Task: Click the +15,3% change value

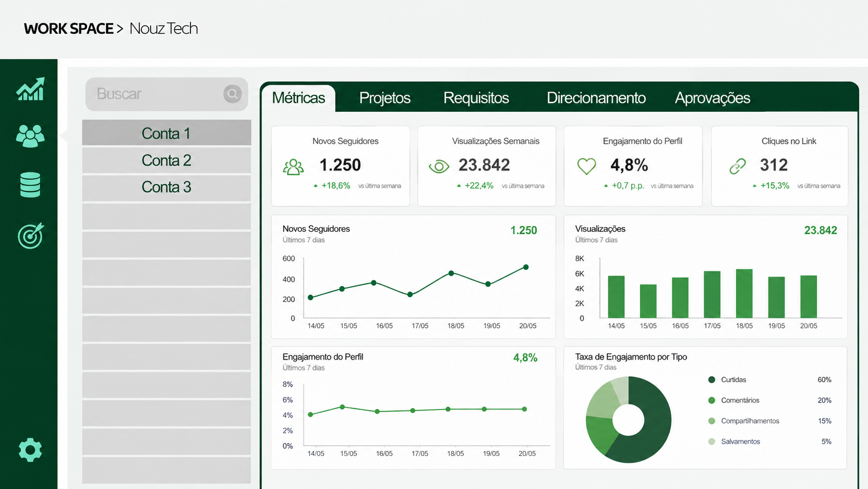Action: coord(775,186)
